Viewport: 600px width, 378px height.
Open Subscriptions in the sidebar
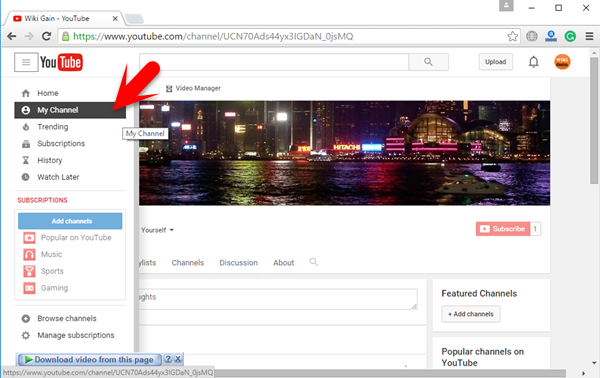(70, 143)
